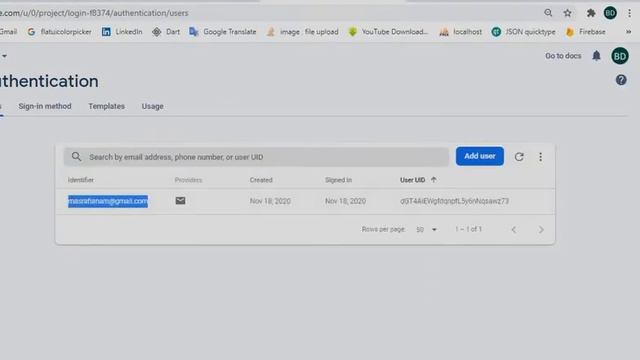Bookmark this page with the star icon
This screenshot has width=640, height=360.
(x=567, y=13)
